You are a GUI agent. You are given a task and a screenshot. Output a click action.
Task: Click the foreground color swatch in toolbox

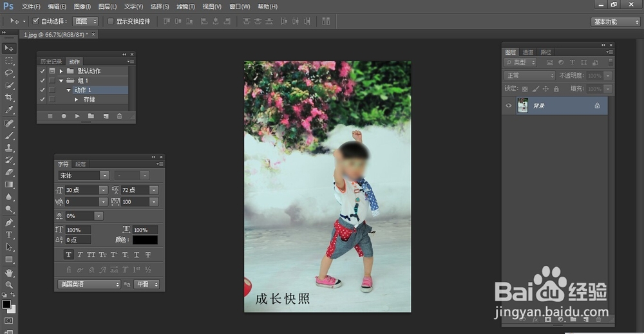click(6, 304)
